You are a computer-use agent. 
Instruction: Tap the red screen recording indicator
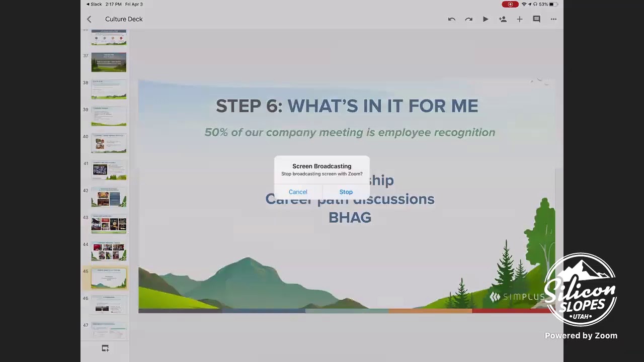(510, 4)
